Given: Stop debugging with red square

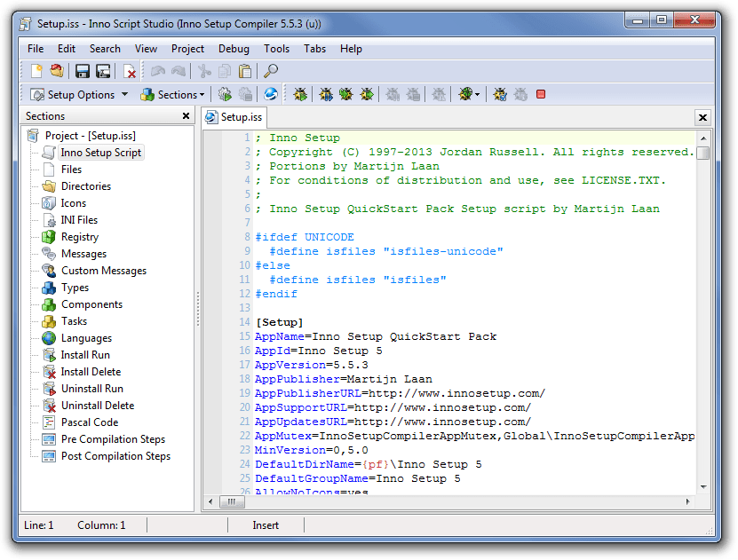Looking at the screenshot, I should click(541, 94).
